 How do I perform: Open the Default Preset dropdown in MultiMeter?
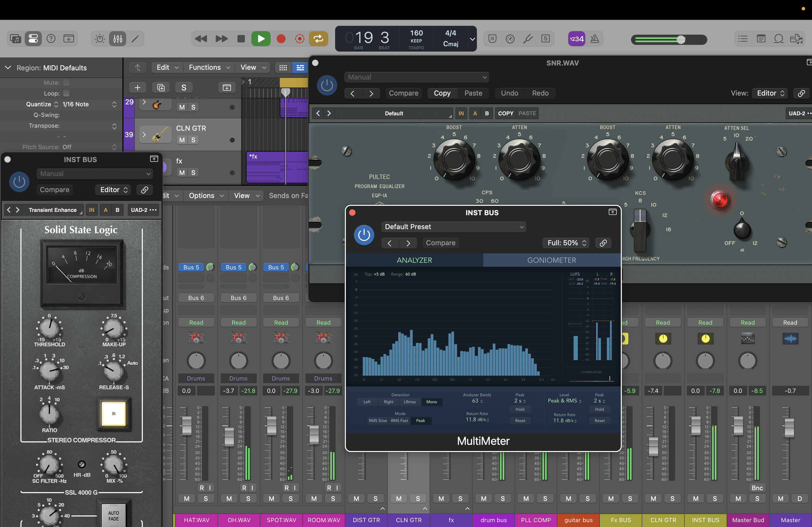[453, 227]
